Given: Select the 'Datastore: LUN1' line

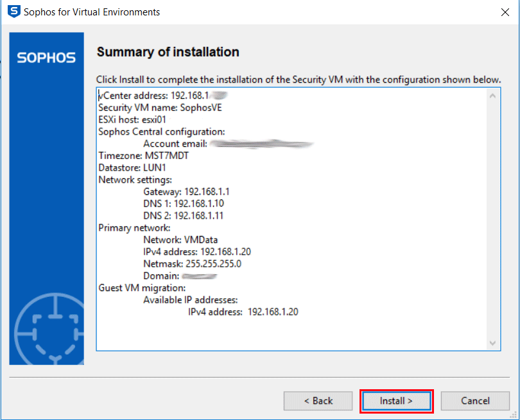Looking at the screenshot, I should (132, 167).
